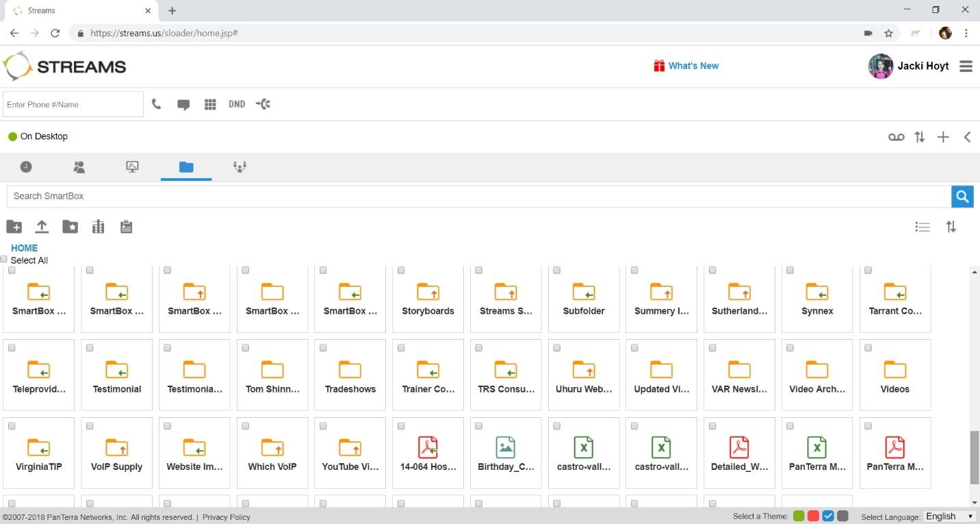Open the Tradeshows folder
Screen dimensions: 980x524
[x=350, y=371]
